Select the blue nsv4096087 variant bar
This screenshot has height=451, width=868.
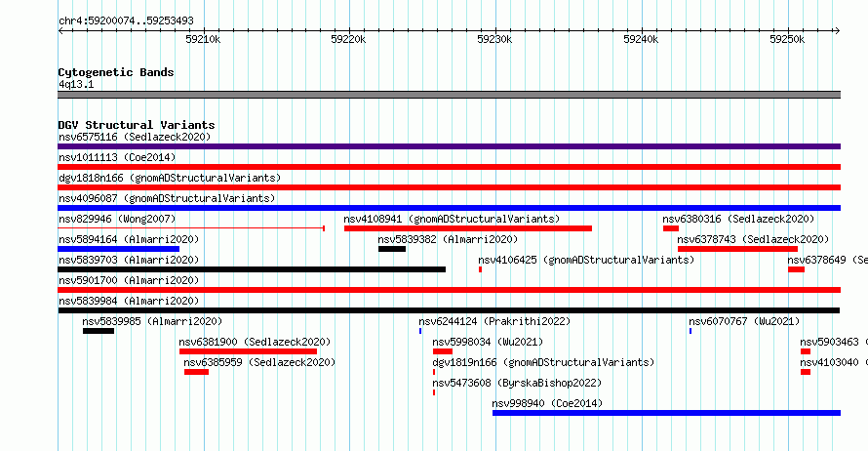point(449,208)
